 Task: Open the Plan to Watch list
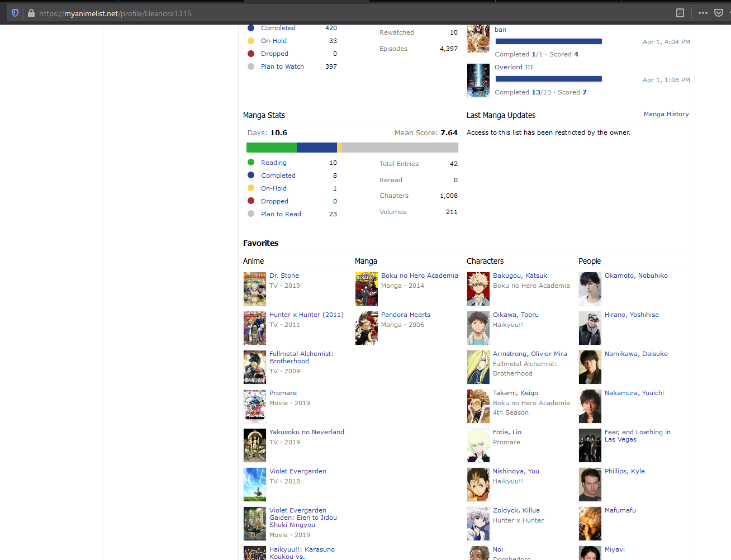[x=282, y=67]
